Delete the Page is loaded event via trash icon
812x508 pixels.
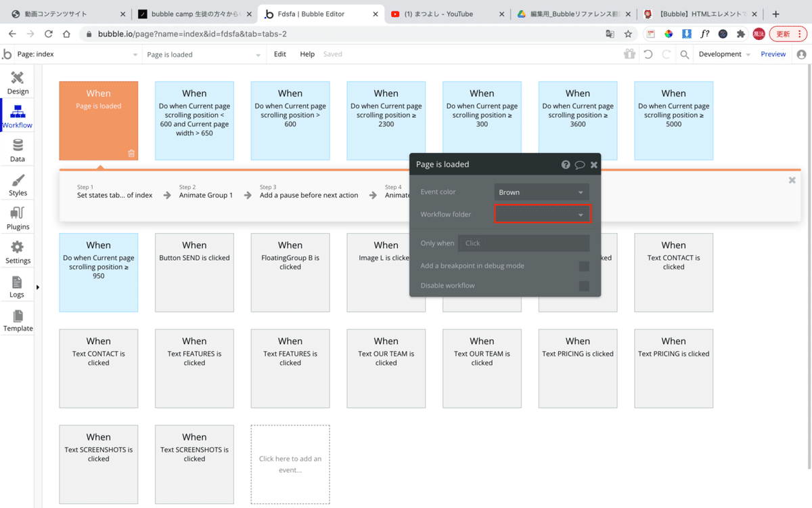click(x=131, y=153)
